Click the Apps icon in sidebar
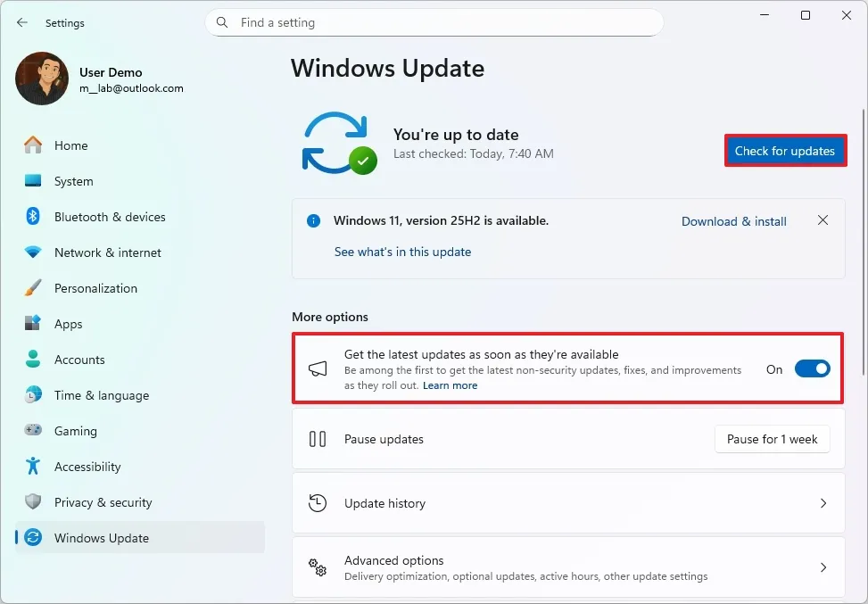Viewport: 868px width, 604px height. [34, 324]
